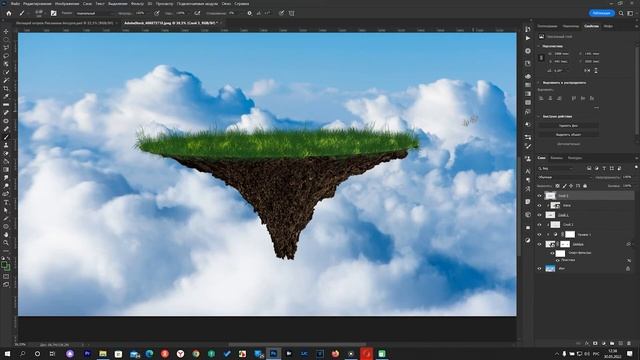Toggle pressure for opacity
The height and width of the screenshot is (360, 640).
pyautogui.click(x=157, y=13)
